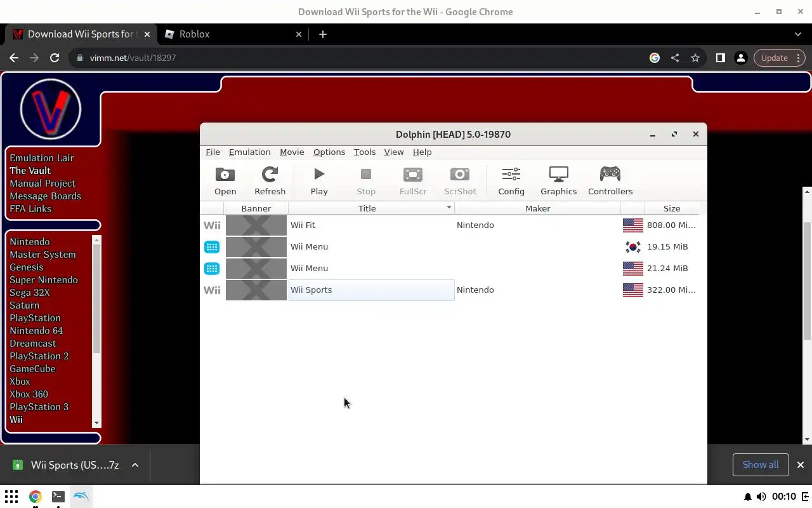
Task: Open Message Boards link
Action: (45, 196)
